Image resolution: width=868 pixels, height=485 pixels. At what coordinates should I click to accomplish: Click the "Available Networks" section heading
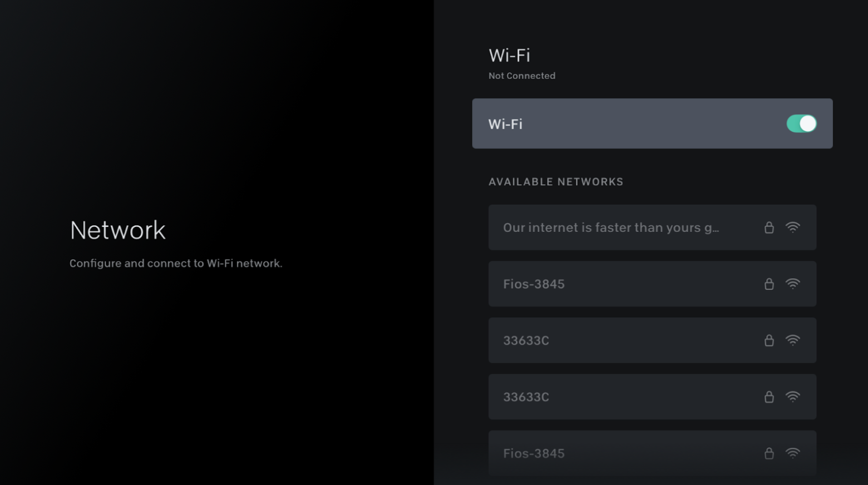(x=556, y=182)
